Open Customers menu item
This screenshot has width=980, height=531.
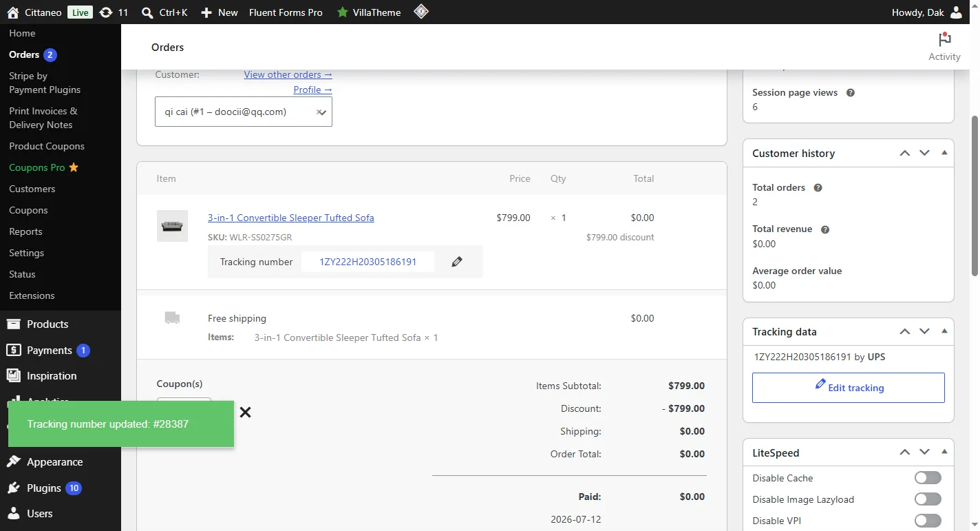32,189
